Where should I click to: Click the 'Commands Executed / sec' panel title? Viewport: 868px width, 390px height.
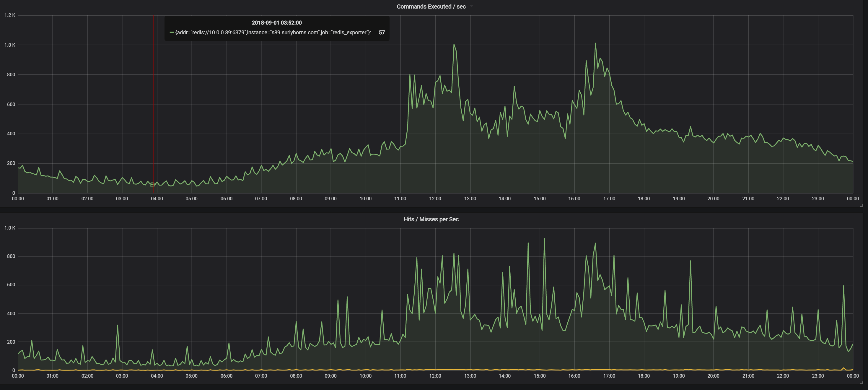click(431, 6)
